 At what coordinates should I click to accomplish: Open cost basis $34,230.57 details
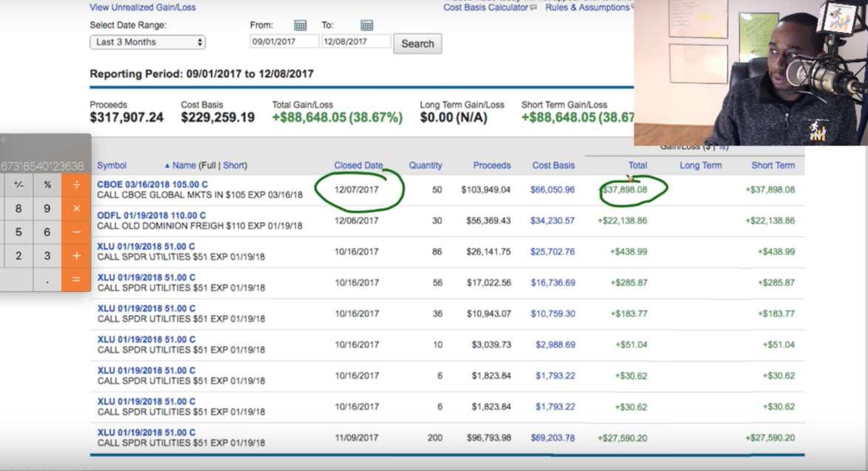click(x=553, y=221)
